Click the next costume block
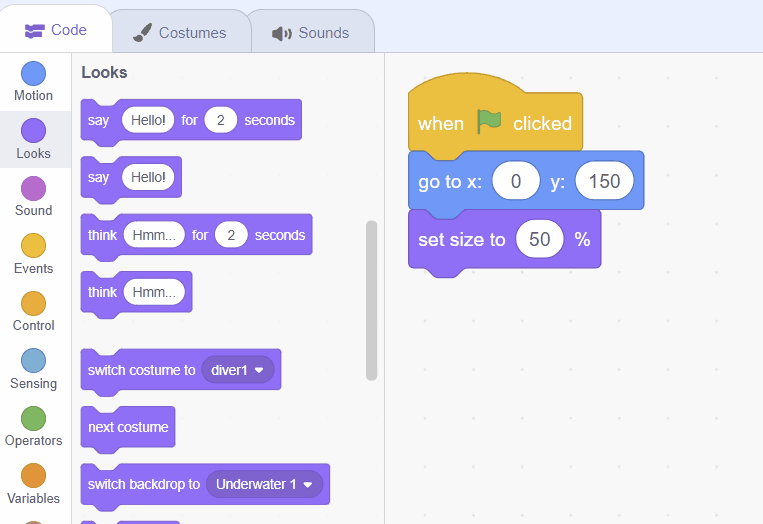 (128, 427)
